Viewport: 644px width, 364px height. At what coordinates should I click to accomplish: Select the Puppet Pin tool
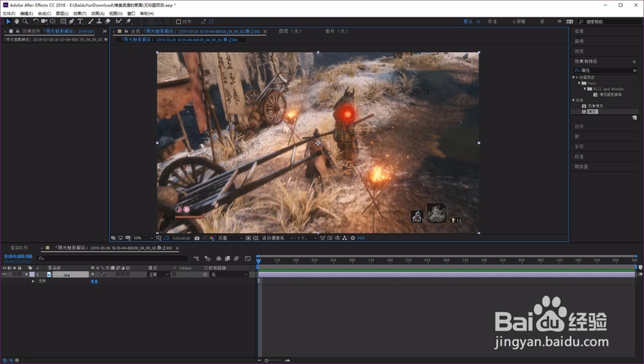pyautogui.click(x=129, y=21)
